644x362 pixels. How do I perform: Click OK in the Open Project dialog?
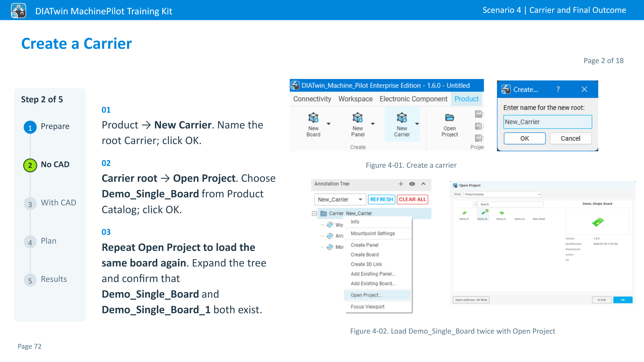point(623,300)
